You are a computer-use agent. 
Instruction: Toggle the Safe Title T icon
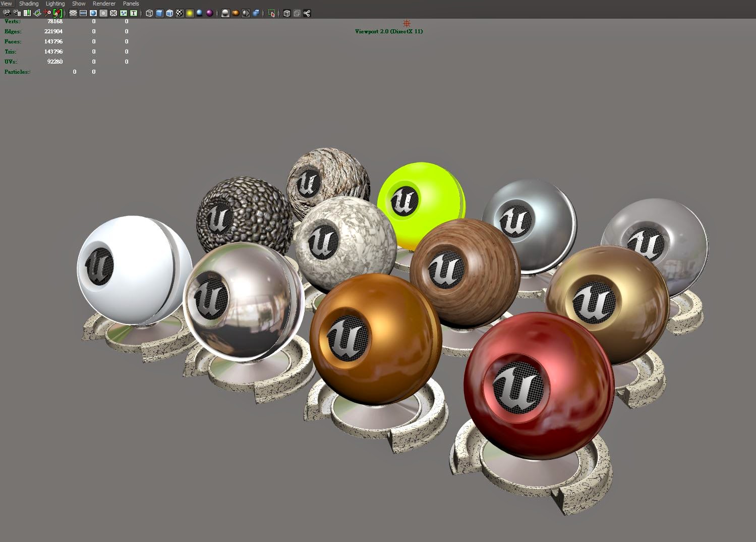pos(134,13)
